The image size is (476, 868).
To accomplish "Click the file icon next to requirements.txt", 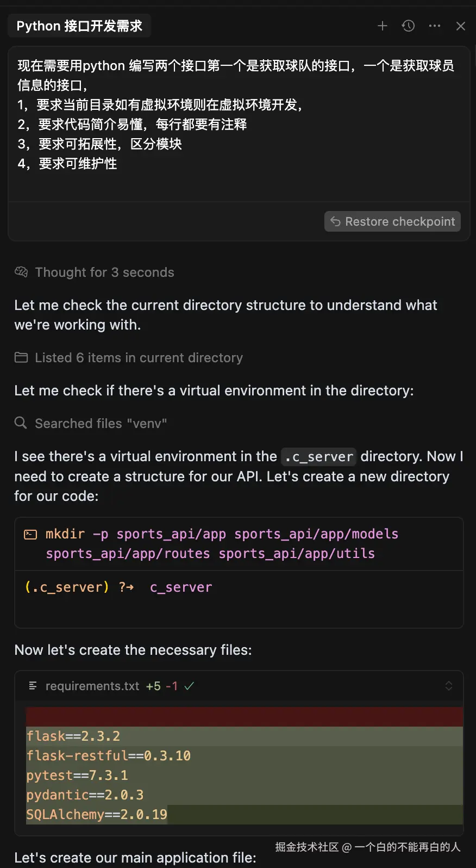I will 33,686.
